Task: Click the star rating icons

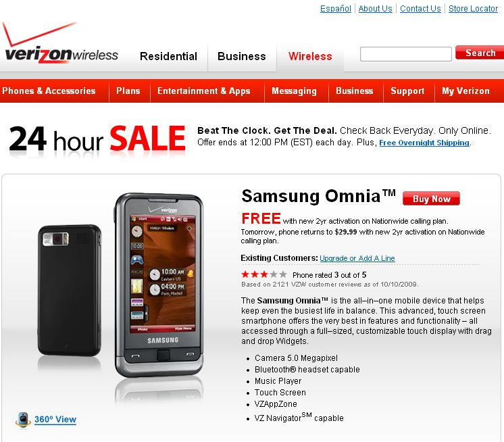Action: 264,274
